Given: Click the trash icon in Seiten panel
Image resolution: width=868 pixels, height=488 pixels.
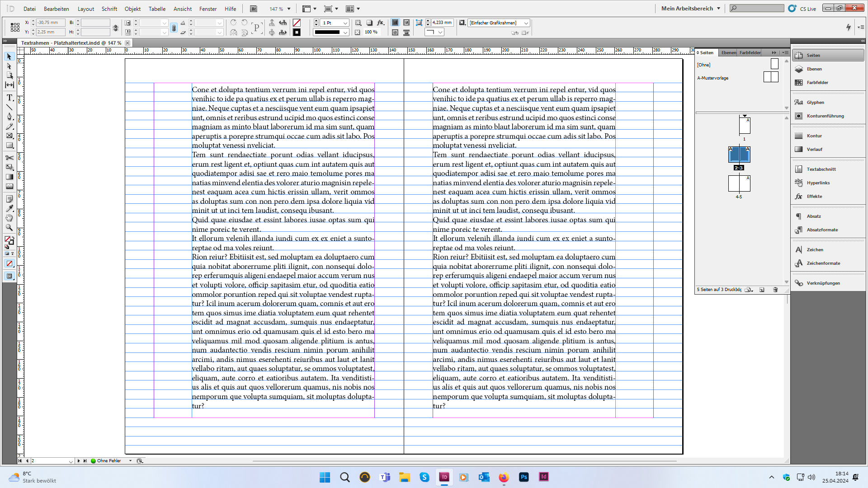Looking at the screenshot, I should point(775,290).
